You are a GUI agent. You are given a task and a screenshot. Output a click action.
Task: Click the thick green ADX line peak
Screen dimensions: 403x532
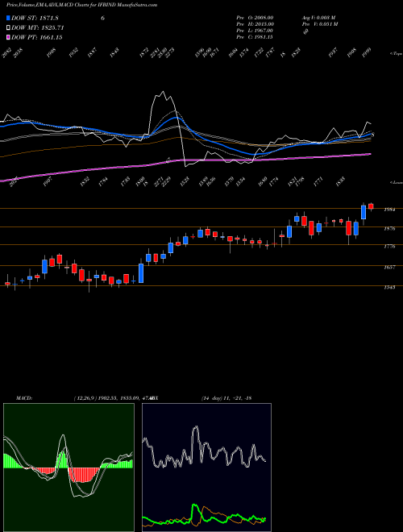(195, 506)
